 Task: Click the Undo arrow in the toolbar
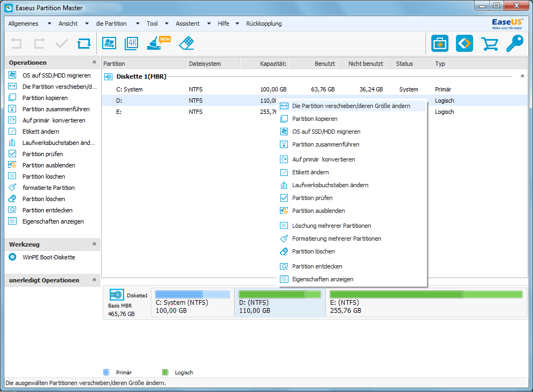(x=16, y=43)
